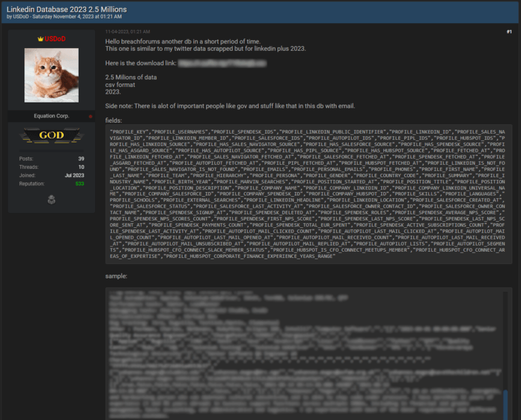
Task: Click the post timestamp 11-04-2023, 01:21 AM
Action: pos(128,32)
